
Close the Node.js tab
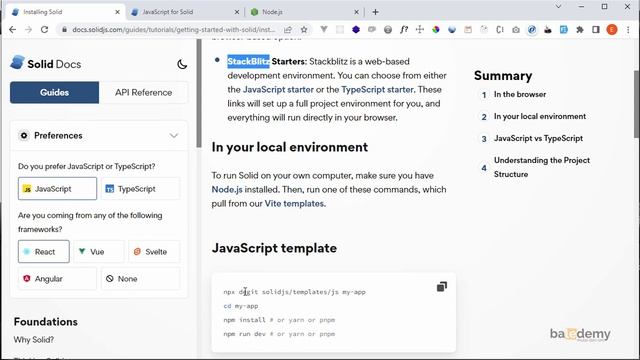(x=356, y=12)
